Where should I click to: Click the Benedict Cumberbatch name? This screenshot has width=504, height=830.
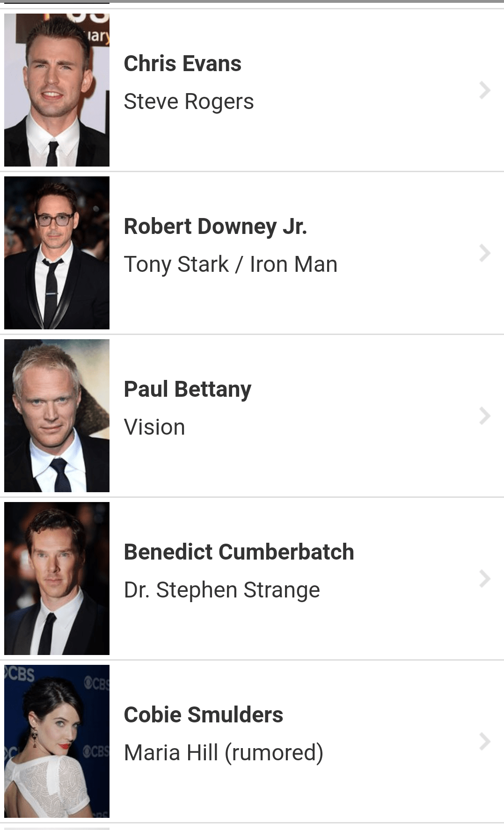239,552
